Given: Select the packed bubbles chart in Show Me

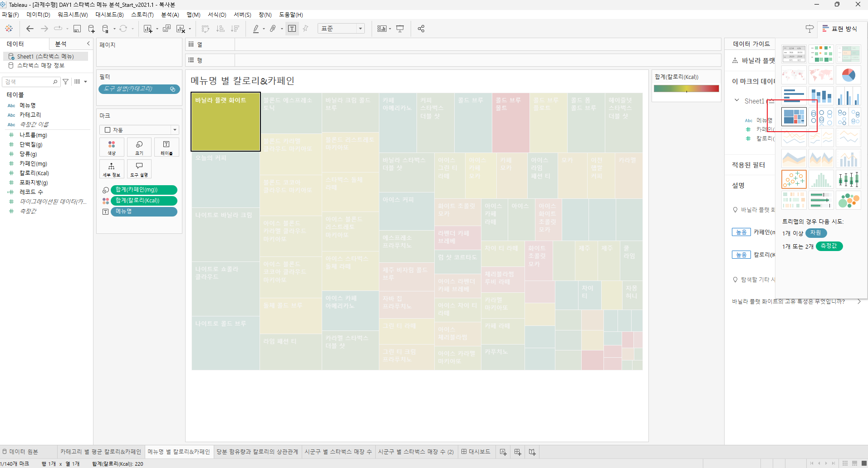Looking at the screenshot, I should coord(848,200).
